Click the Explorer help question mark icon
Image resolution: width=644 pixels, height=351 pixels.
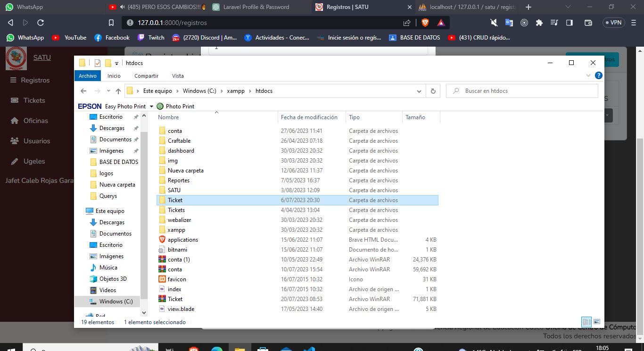tap(598, 75)
